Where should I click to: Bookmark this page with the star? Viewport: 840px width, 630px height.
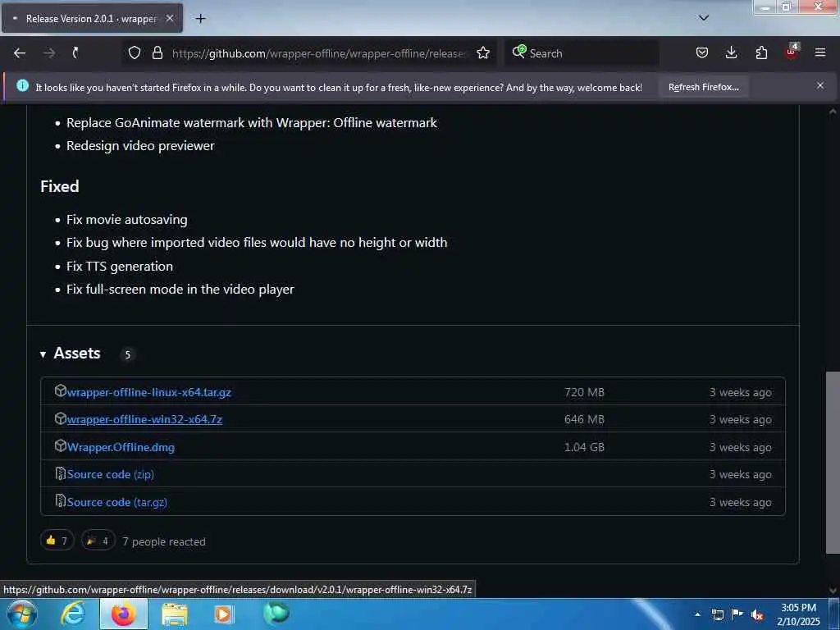tap(483, 53)
